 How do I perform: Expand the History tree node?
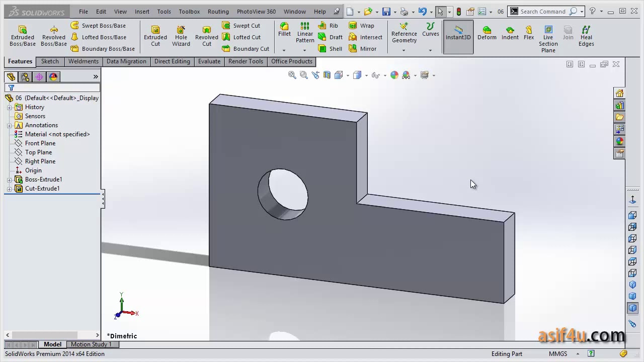click(9, 107)
